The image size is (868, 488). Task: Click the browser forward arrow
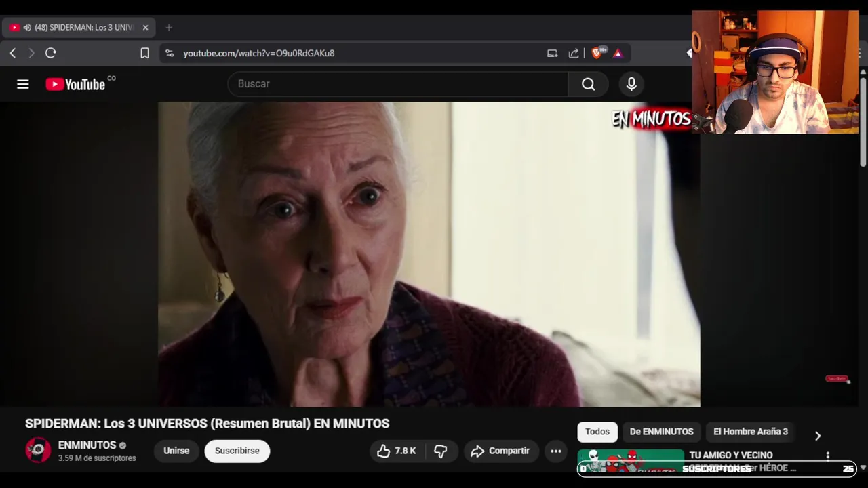(31, 53)
